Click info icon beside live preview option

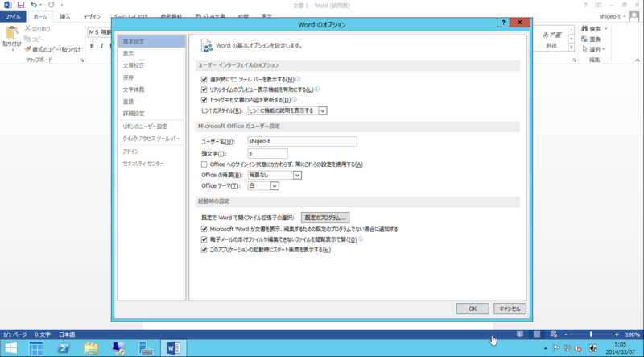click(317, 89)
